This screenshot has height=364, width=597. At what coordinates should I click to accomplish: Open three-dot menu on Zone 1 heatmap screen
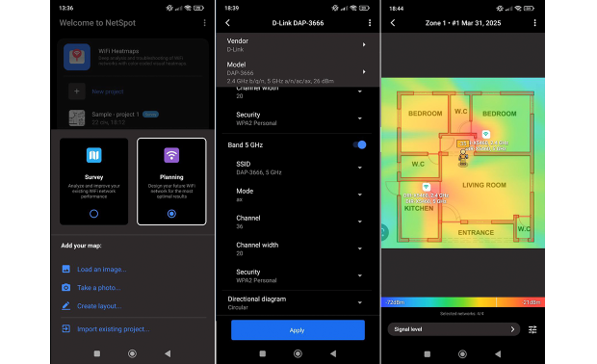pyautogui.click(x=534, y=23)
